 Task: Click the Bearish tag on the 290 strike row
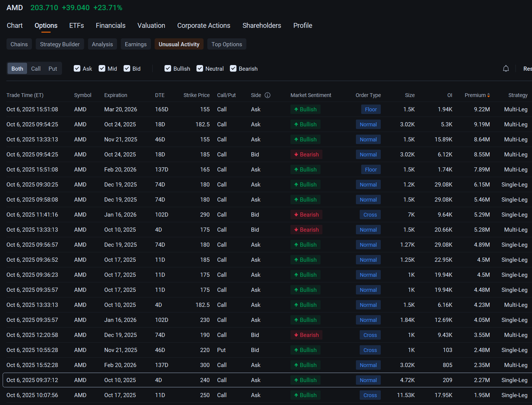click(306, 215)
